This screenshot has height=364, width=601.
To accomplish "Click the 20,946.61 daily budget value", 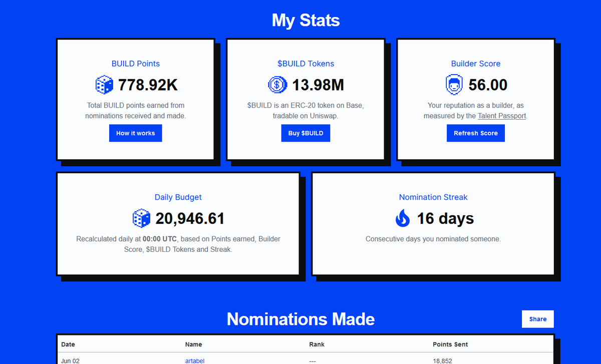I will [x=190, y=218].
